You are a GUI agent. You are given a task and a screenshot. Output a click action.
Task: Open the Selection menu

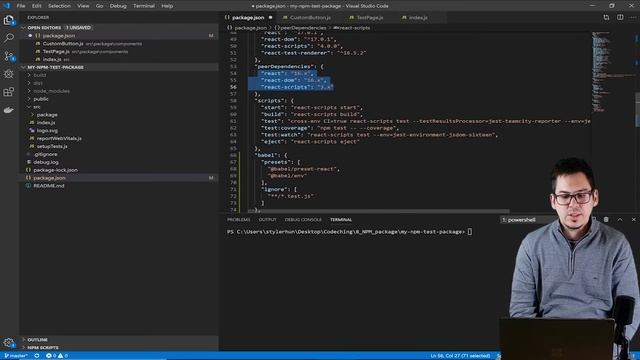pos(59,6)
